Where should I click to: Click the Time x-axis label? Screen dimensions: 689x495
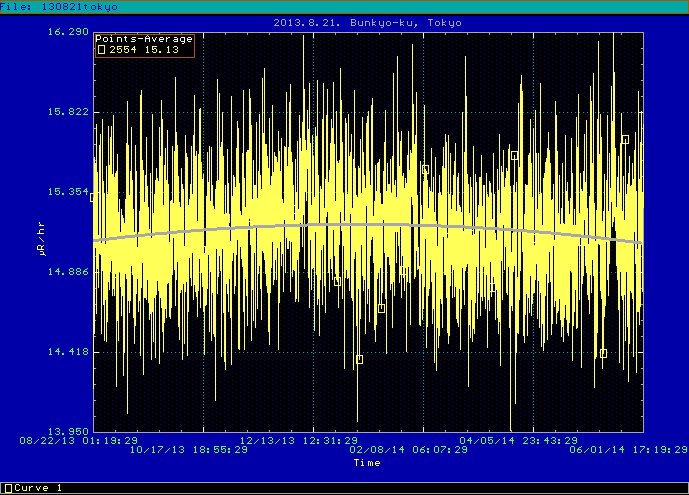tap(366, 462)
